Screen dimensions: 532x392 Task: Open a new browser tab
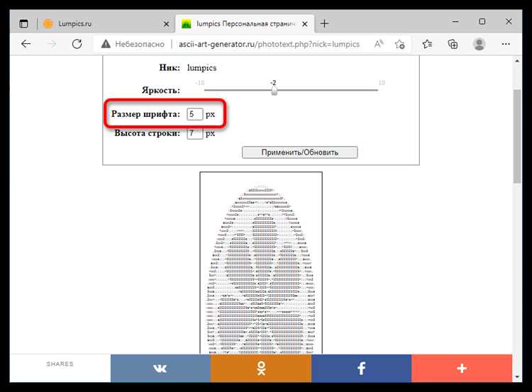click(324, 23)
